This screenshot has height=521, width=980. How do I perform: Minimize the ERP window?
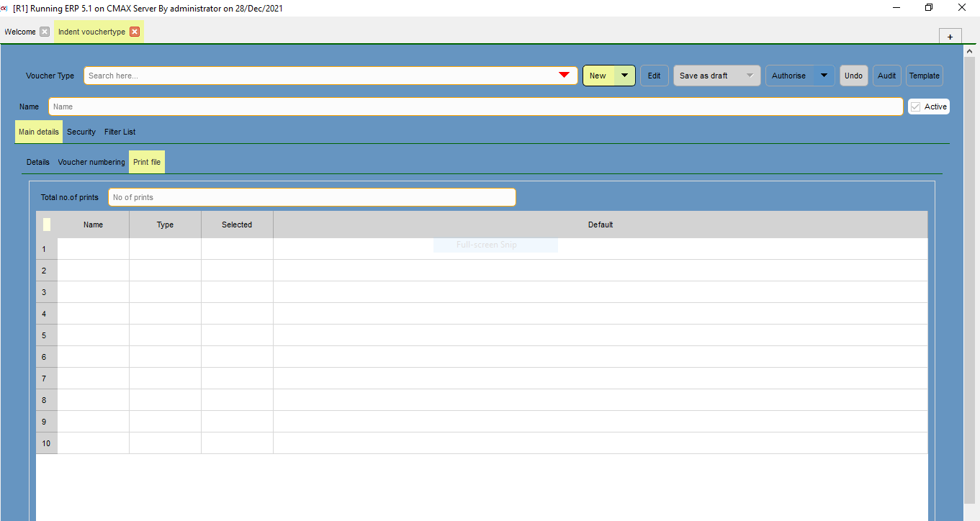tap(896, 7)
